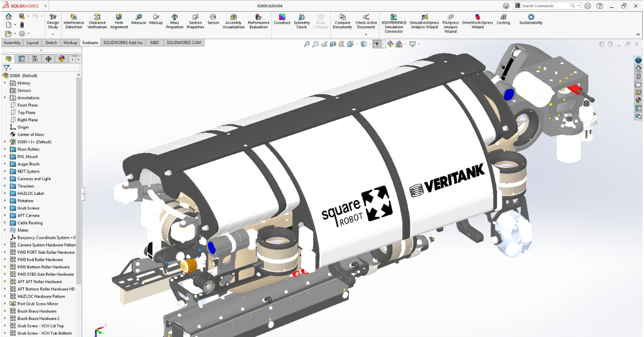
Task: Click the Search Commands field
Action: pyautogui.click(x=546, y=5)
